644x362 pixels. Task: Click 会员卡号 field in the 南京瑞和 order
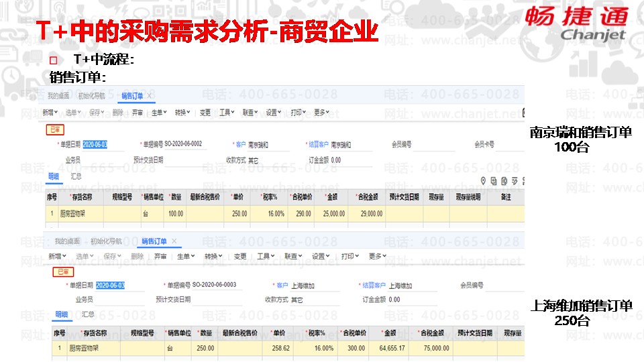click(x=510, y=145)
